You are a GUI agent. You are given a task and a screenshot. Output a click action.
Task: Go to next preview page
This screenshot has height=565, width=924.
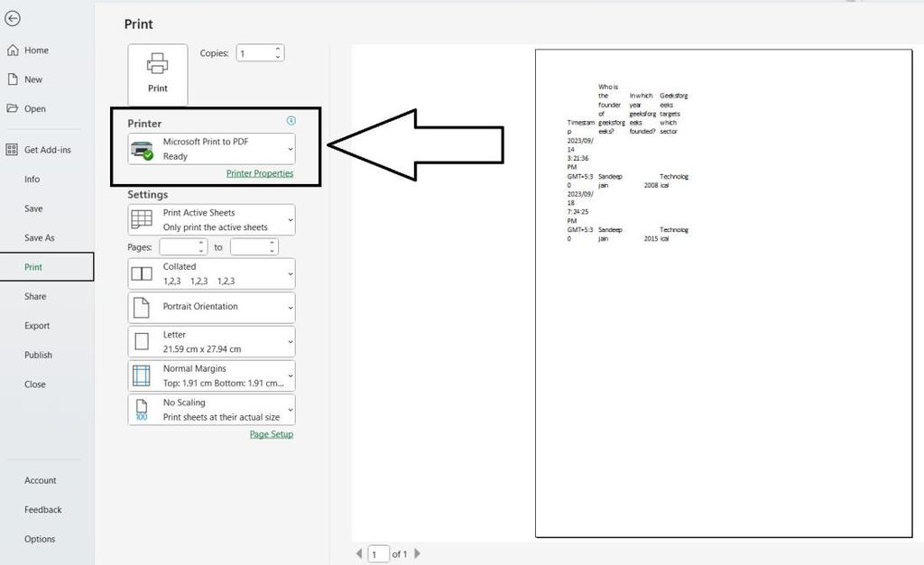tap(417, 554)
